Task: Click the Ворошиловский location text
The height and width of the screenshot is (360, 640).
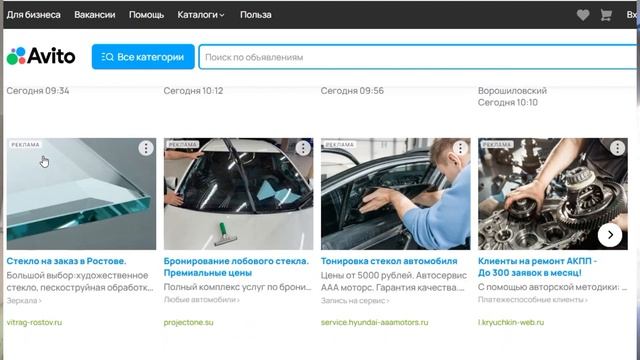Action: 512,91
